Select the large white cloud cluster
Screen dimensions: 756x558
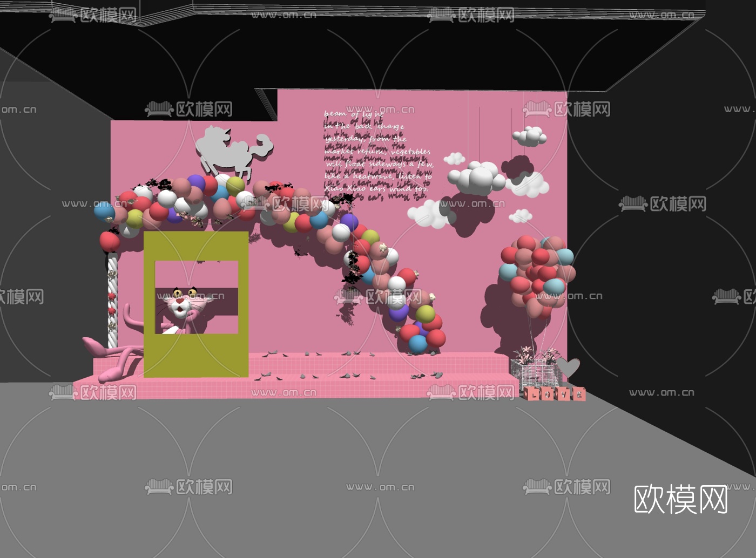coord(476,178)
